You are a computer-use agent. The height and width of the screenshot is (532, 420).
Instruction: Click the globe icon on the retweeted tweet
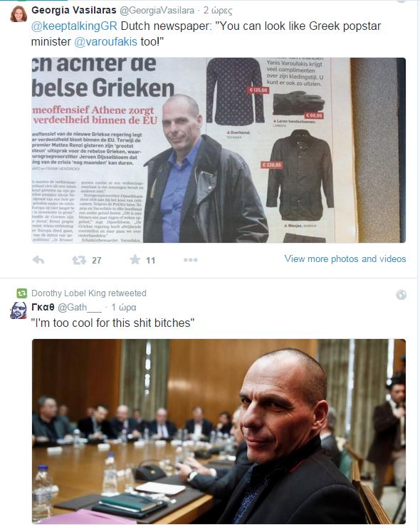click(x=401, y=295)
